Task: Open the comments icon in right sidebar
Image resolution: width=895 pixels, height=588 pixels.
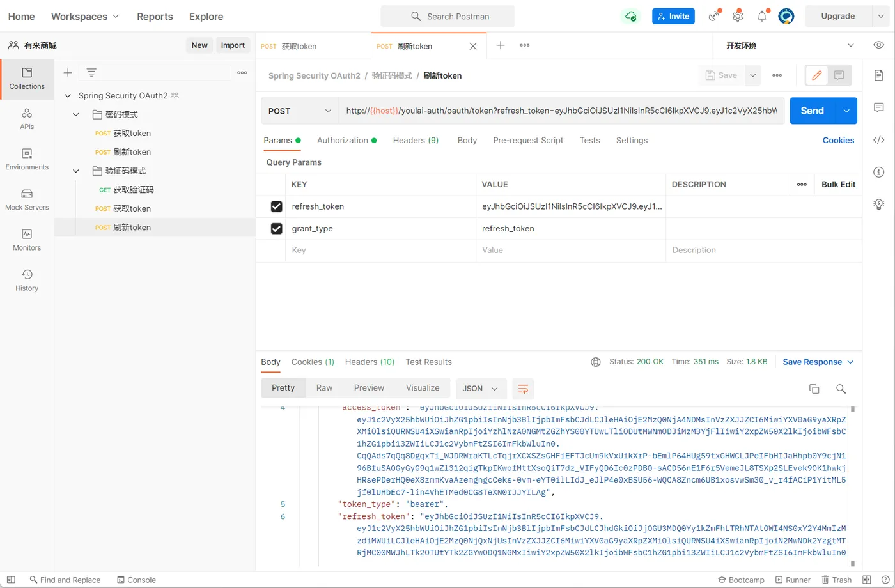Action: (879, 107)
